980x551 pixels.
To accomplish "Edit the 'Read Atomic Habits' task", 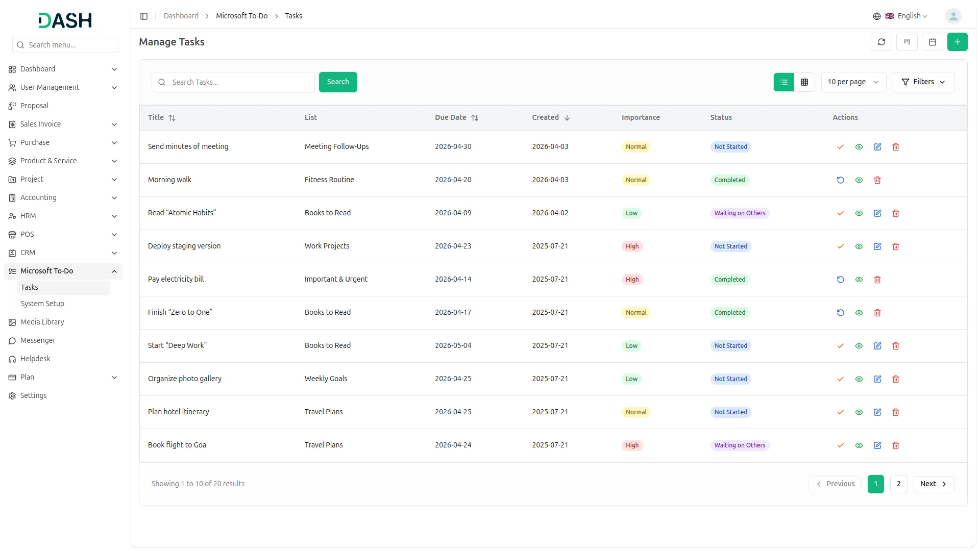I will point(877,213).
